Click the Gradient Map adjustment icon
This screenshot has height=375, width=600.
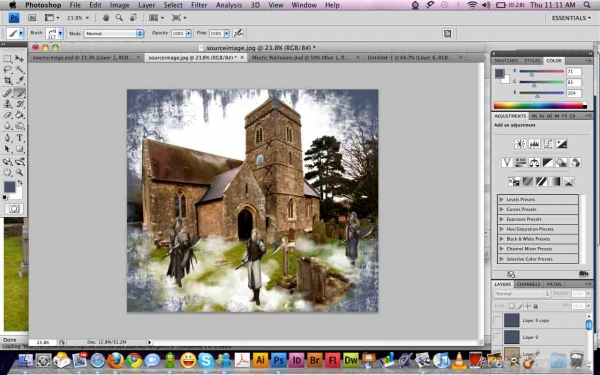tap(555, 181)
